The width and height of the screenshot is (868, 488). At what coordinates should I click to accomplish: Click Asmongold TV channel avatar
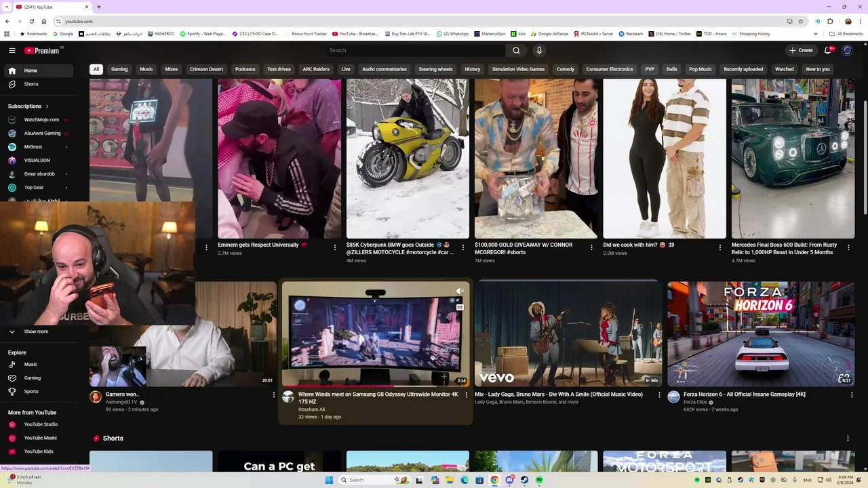coord(96,396)
